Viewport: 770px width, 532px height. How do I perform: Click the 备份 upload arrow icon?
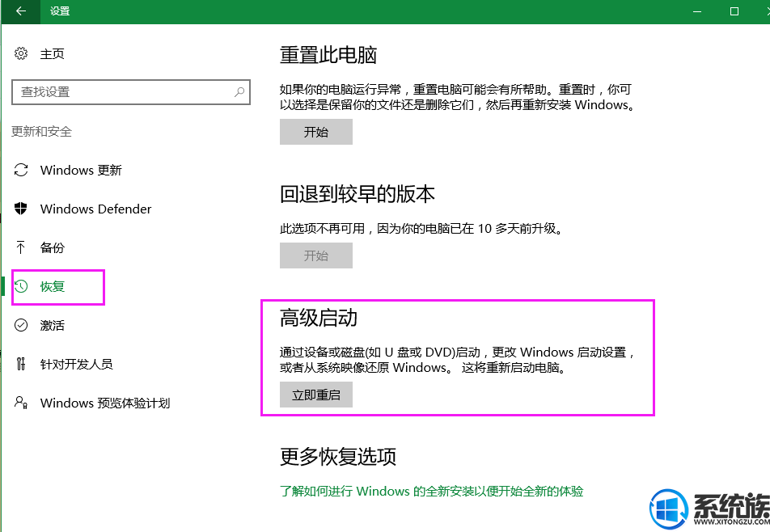tap(21, 247)
